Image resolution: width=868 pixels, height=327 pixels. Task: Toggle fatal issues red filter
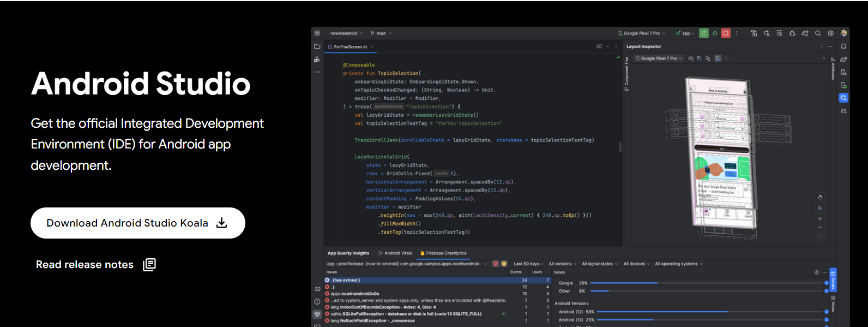[496, 264]
